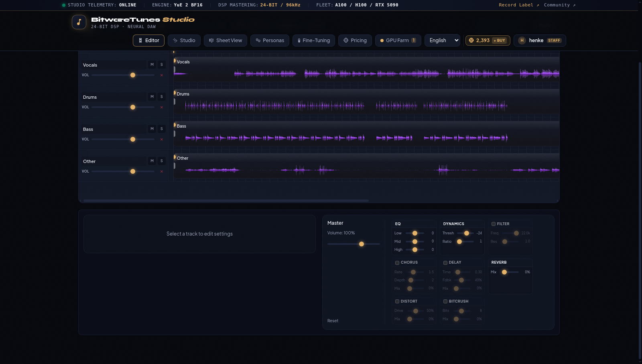Open the Community link

pyautogui.click(x=560, y=5)
